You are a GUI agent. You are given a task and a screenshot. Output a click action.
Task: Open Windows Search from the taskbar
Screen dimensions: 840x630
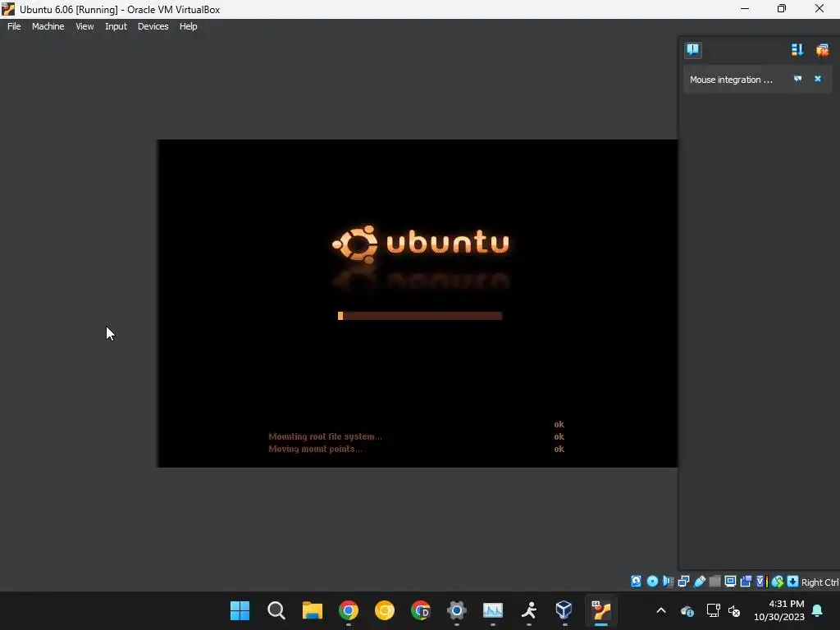click(x=276, y=610)
